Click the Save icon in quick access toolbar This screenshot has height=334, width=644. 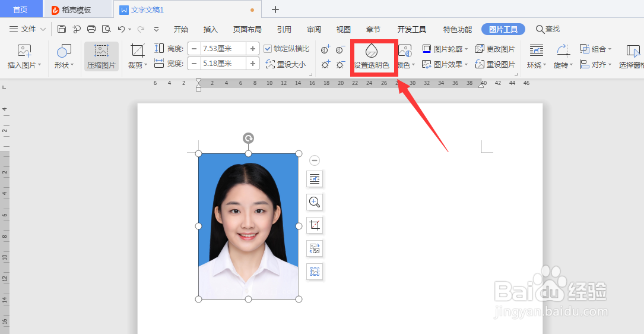pyautogui.click(x=62, y=29)
